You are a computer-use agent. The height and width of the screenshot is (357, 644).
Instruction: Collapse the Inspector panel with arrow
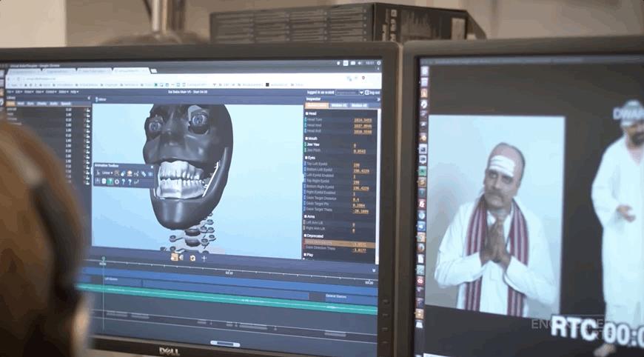[379, 99]
